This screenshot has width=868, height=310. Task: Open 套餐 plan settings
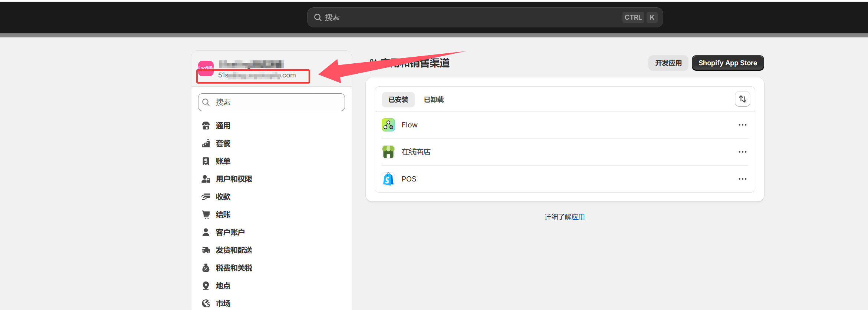223,144
